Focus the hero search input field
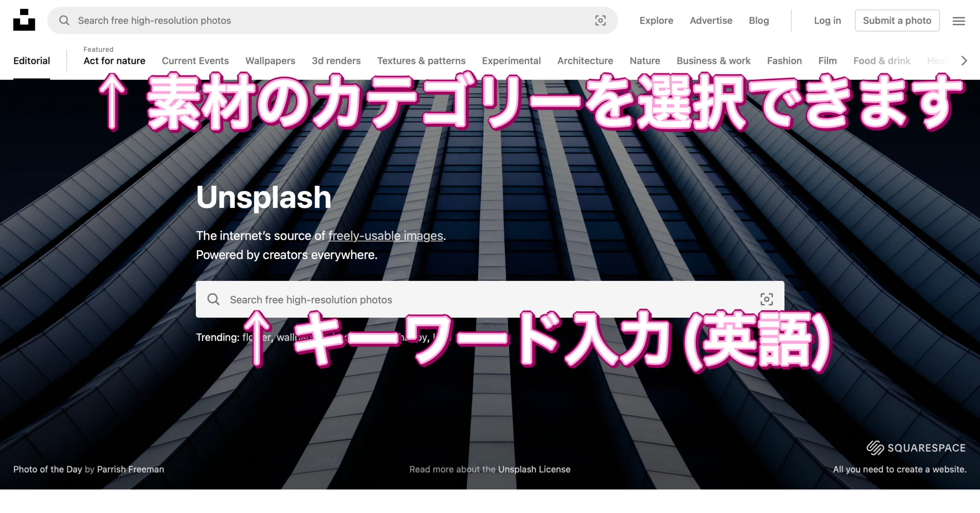This screenshot has width=980, height=513. [x=490, y=299]
